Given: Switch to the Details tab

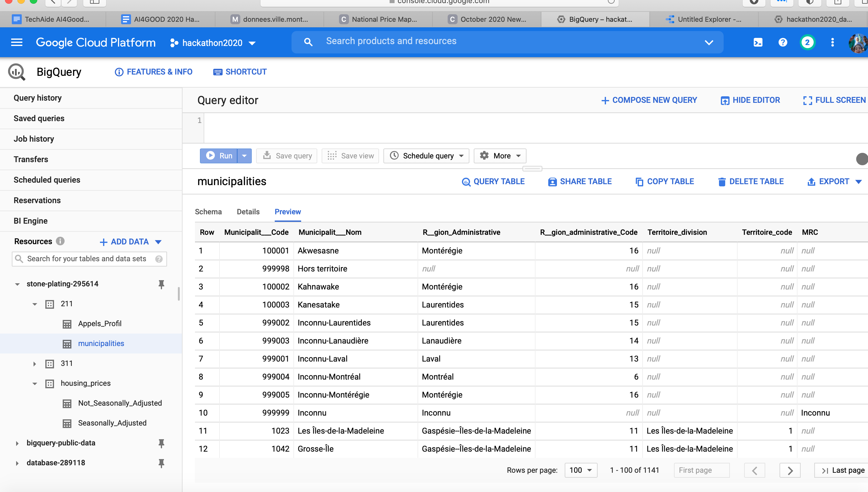Looking at the screenshot, I should tap(248, 212).
